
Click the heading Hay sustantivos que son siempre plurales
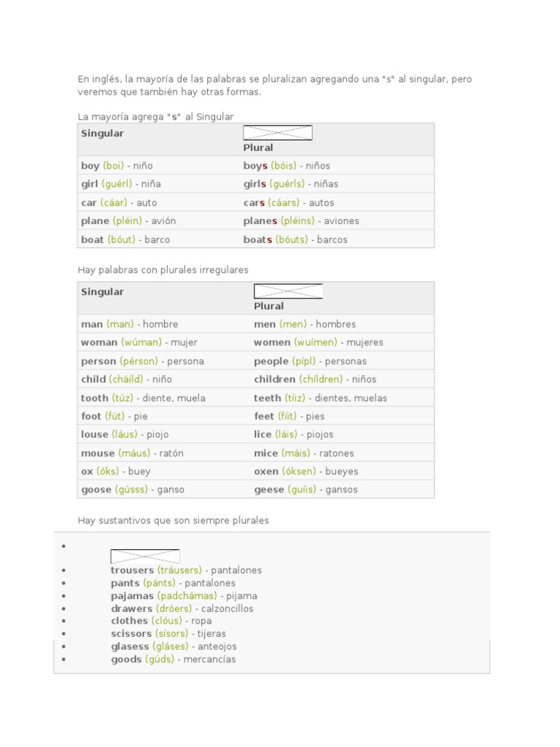point(174,521)
